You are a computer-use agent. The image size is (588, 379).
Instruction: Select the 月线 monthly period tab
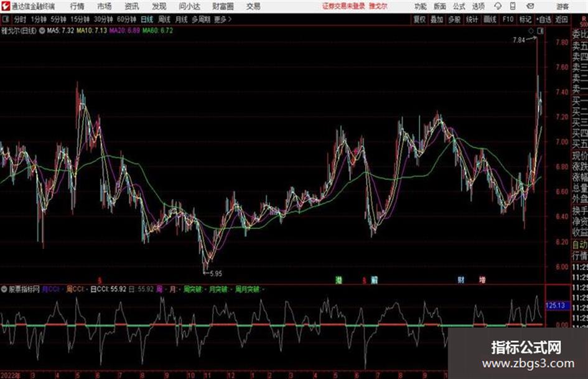(181, 19)
